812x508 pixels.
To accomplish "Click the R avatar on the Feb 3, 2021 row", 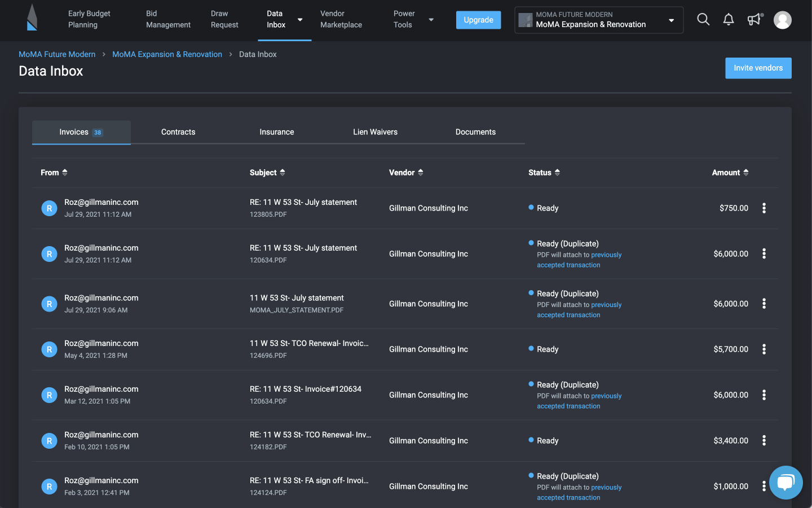I will tap(50, 487).
